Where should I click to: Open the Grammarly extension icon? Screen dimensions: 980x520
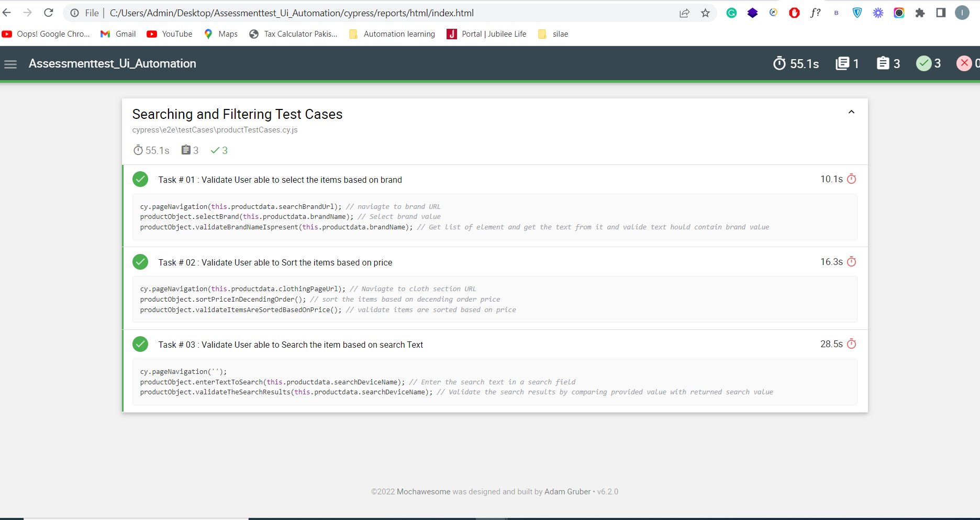731,13
